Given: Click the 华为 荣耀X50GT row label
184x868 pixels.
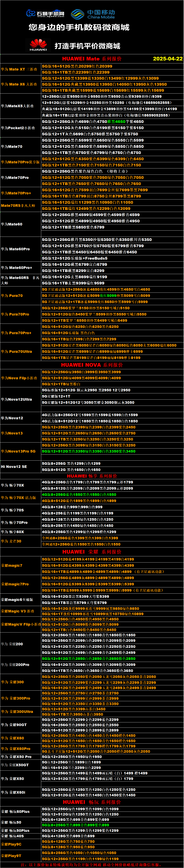Looking at the screenshot, I should click(x=14, y=765).
